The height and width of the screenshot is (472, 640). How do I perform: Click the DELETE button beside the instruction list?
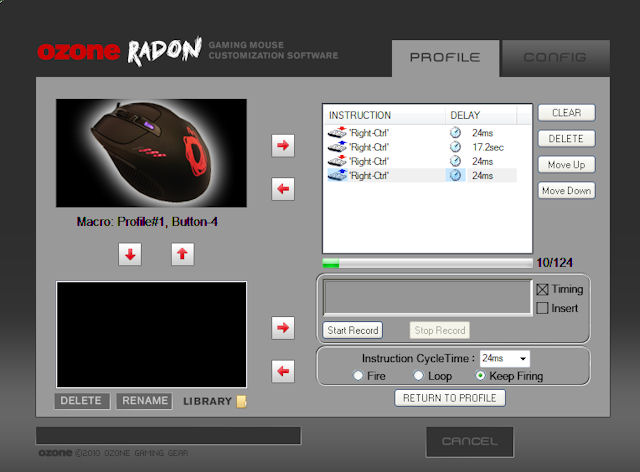pyautogui.click(x=567, y=139)
